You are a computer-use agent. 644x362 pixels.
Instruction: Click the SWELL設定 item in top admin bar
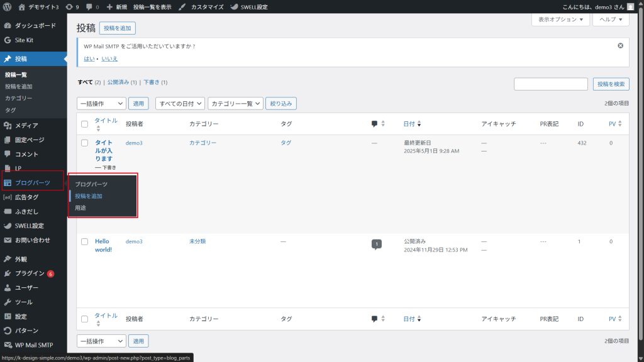249,7
